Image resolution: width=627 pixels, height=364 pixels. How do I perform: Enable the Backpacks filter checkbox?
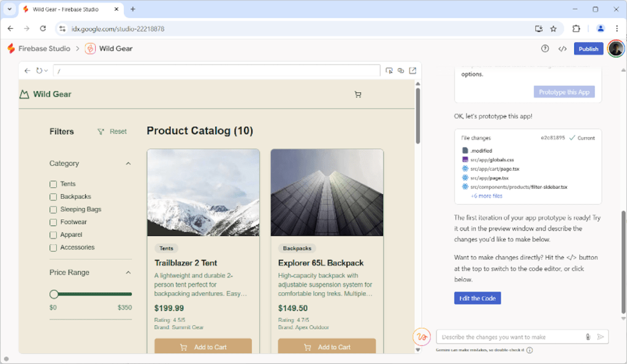(52, 197)
